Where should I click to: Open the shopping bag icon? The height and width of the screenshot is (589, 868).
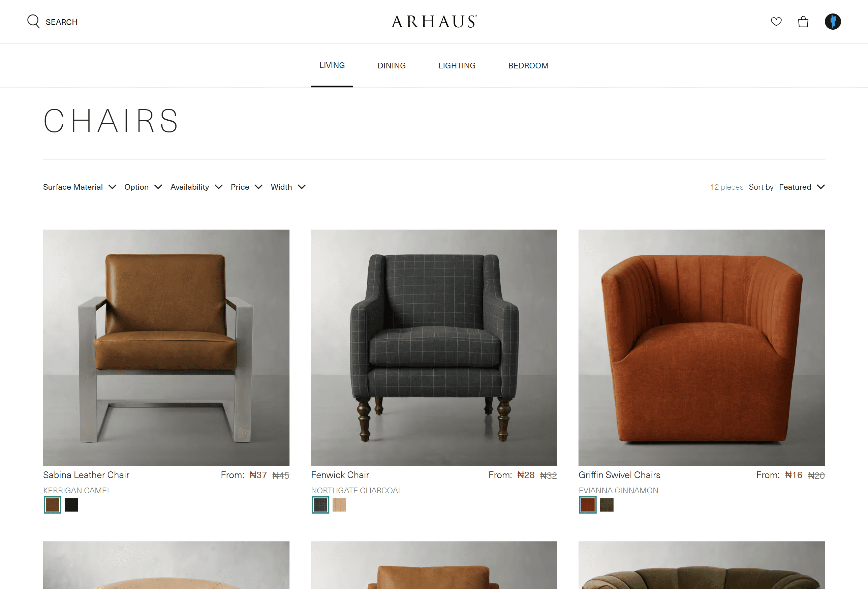(803, 22)
